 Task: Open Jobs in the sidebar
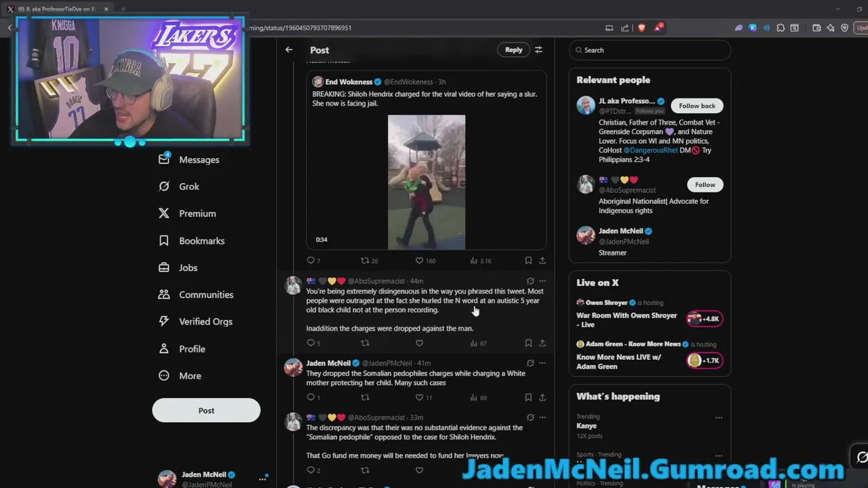click(178, 268)
